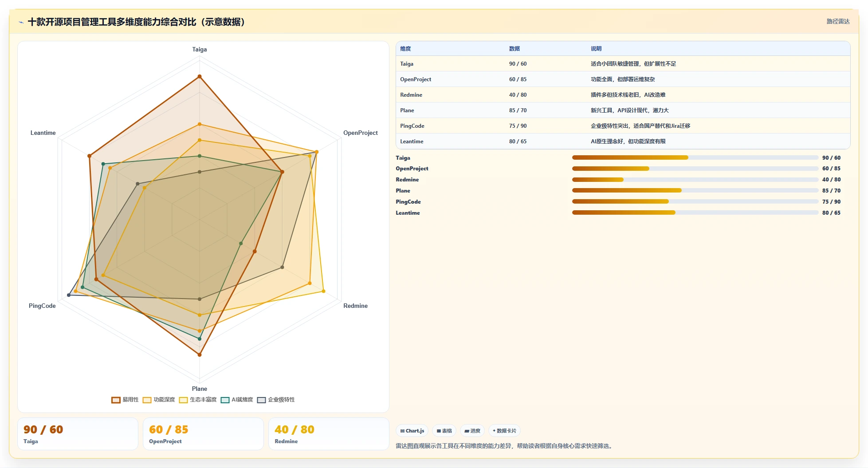Toggle the 功能深度 legend swatch
Screen dimensions: 868x468
point(147,400)
